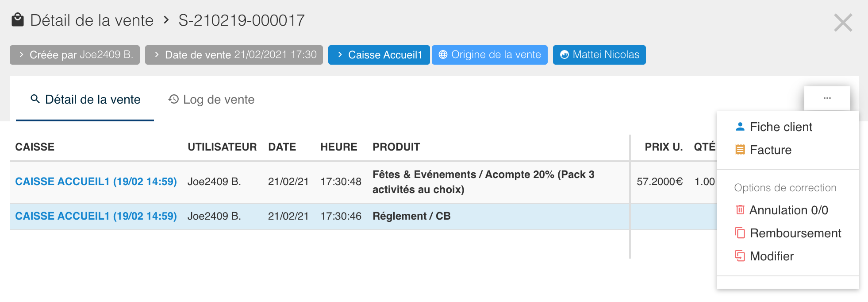Click the magnifier icon on Détail tab
The height and width of the screenshot is (302, 868).
pyautogui.click(x=35, y=99)
